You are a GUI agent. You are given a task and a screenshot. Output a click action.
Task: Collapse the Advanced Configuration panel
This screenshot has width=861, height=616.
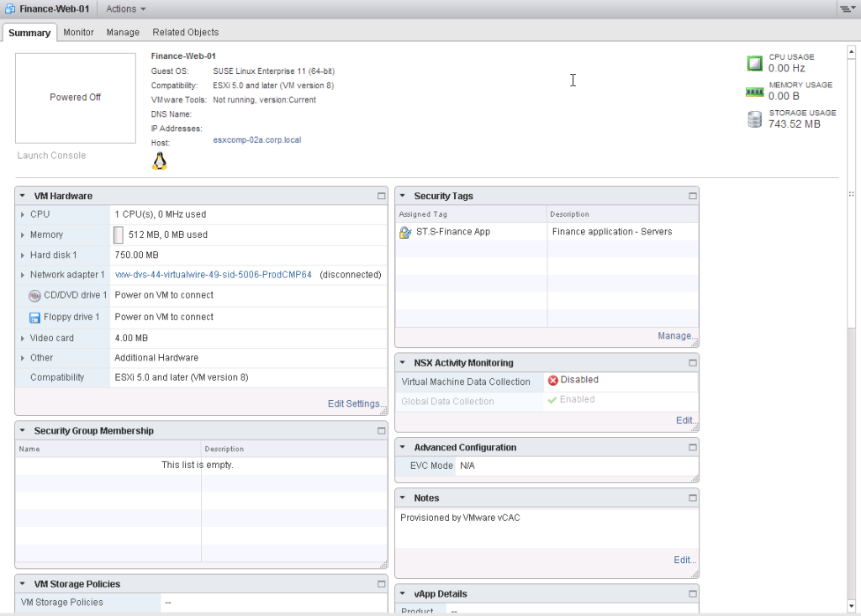pos(403,447)
